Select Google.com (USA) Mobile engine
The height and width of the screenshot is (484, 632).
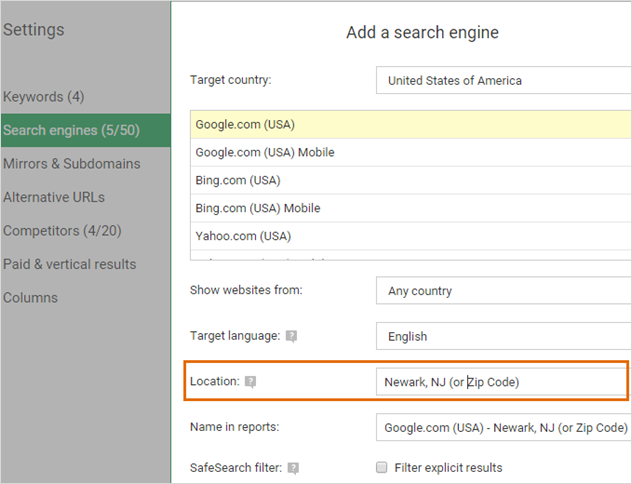point(265,153)
